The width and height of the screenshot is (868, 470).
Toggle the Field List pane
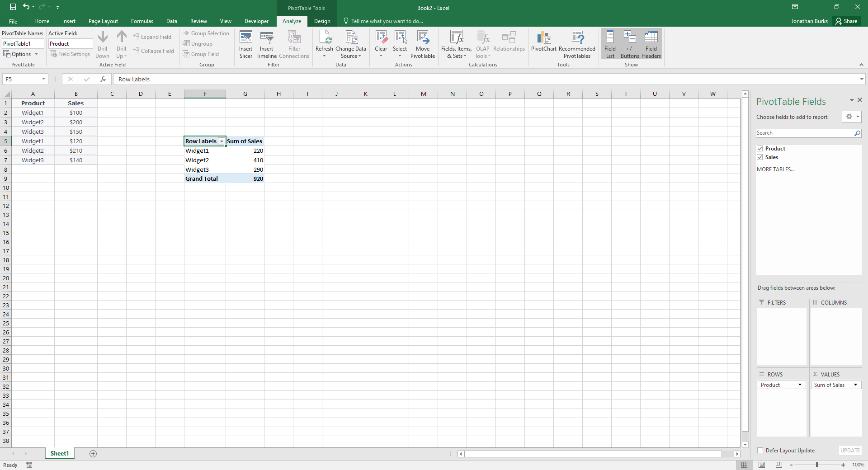click(x=610, y=44)
